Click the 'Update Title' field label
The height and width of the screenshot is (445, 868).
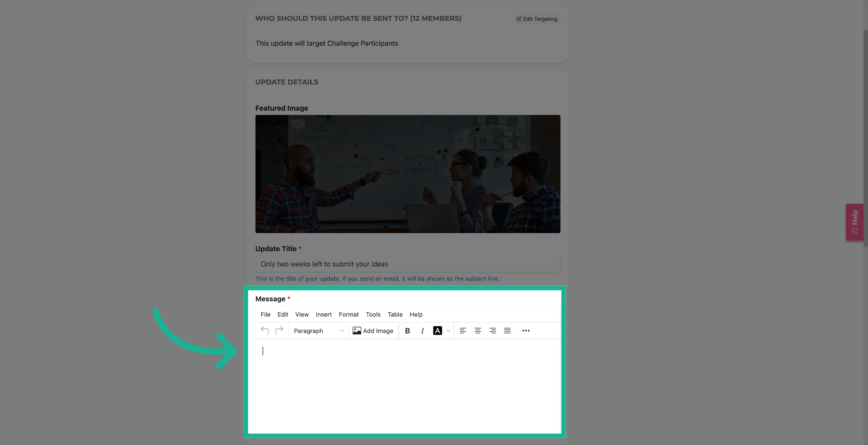[x=276, y=248]
